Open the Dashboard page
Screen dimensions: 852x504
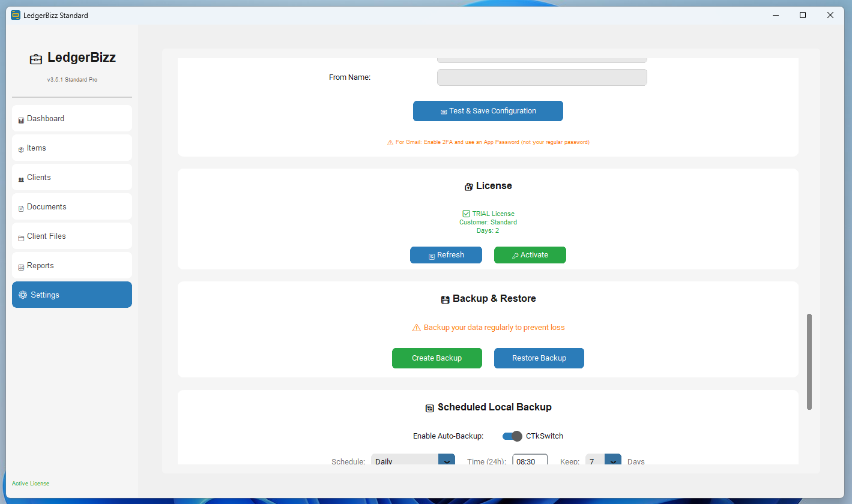click(72, 118)
